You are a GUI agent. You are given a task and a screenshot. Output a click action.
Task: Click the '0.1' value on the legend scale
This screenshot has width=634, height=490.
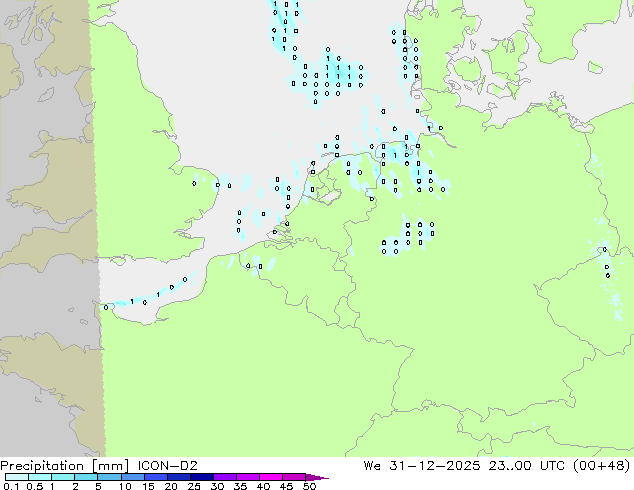tap(11, 486)
